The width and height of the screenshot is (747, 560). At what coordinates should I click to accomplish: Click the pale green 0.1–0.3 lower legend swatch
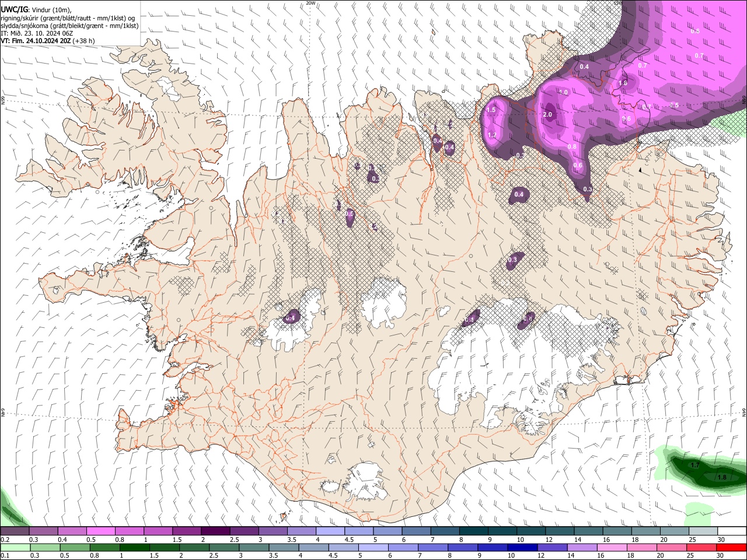[15, 547]
